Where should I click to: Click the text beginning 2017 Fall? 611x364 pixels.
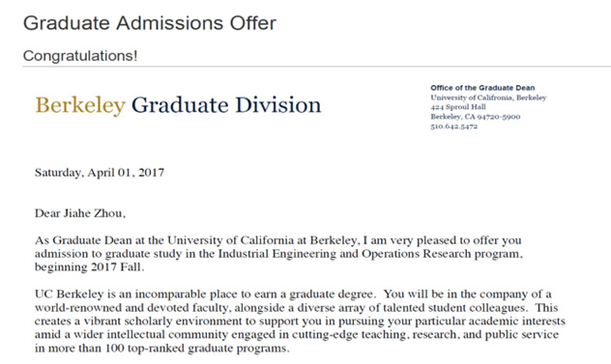coord(89,267)
